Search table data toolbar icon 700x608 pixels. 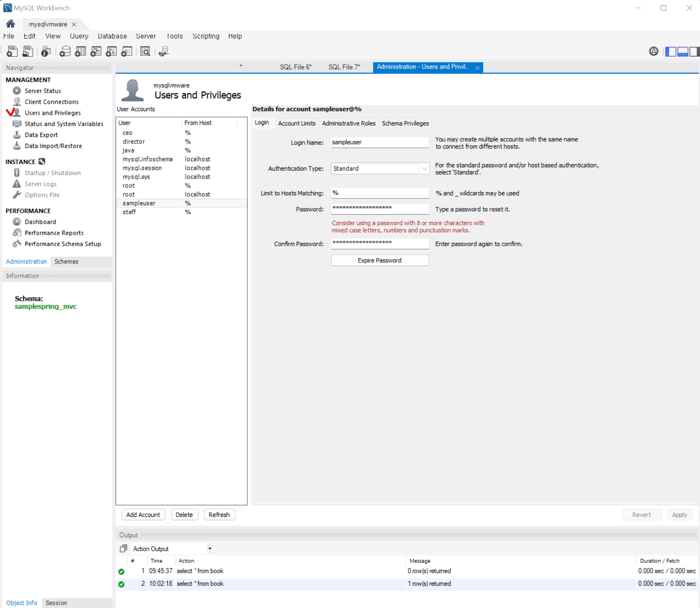[x=145, y=51]
